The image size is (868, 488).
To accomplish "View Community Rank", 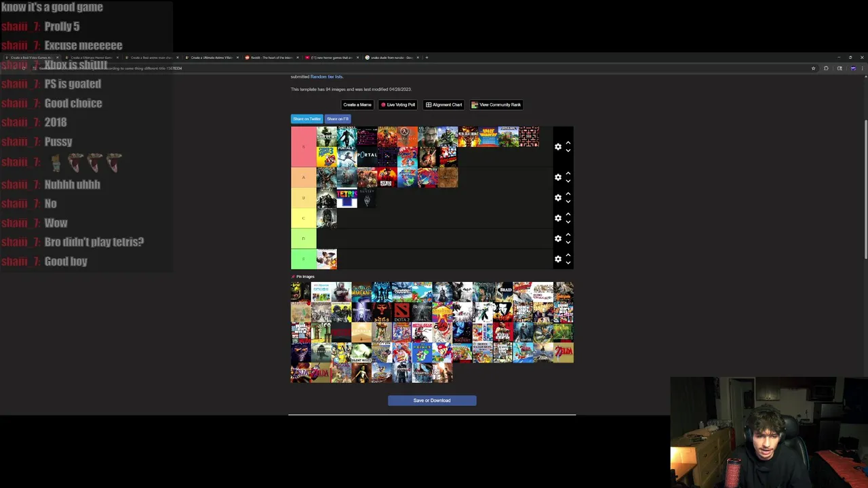I will tap(496, 104).
